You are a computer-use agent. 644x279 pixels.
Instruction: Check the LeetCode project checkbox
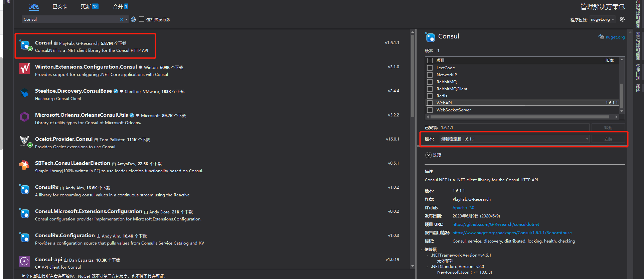pyautogui.click(x=430, y=68)
